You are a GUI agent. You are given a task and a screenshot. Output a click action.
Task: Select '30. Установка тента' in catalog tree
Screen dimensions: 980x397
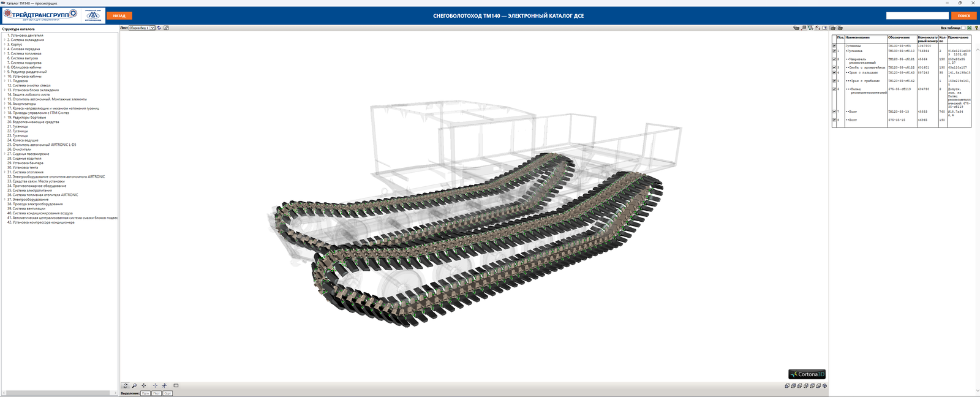pyautogui.click(x=23, y=168)
